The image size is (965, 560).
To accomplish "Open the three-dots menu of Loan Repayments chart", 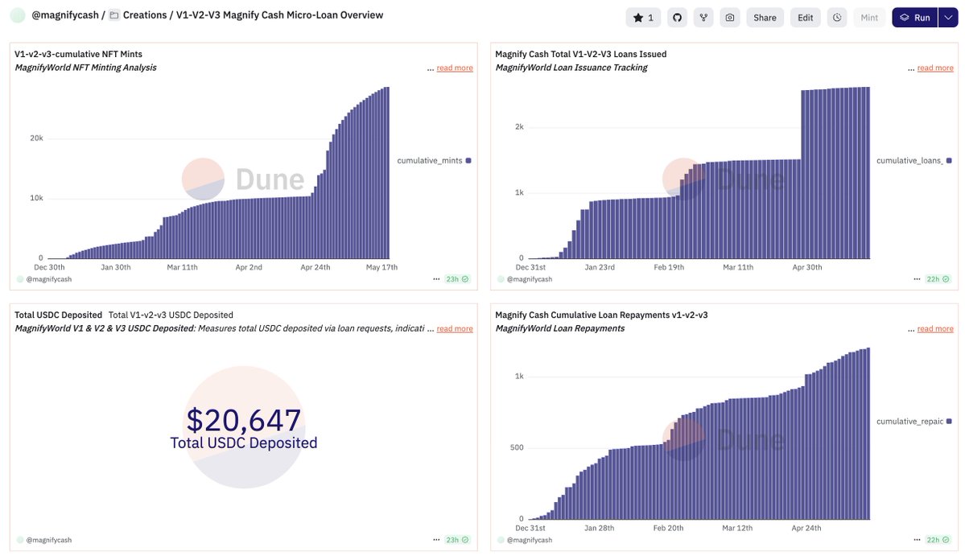I will (917, 541).
